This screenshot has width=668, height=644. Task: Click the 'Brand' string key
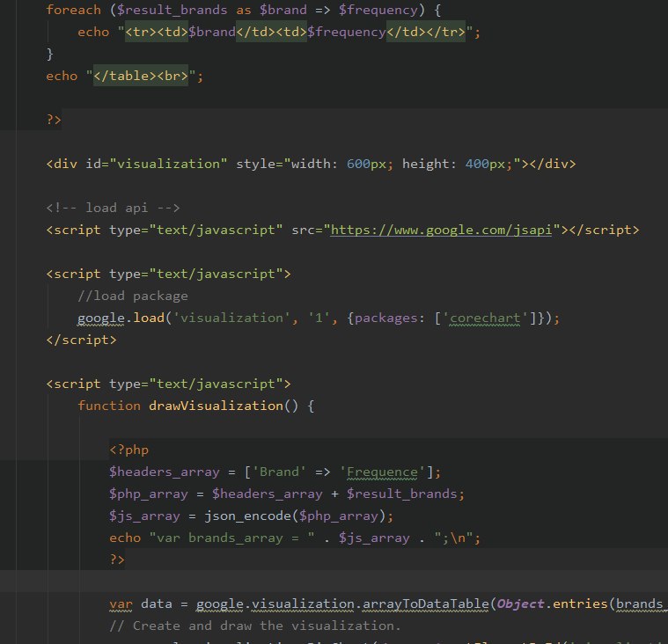pyautogui.click(x=279, y=472)
